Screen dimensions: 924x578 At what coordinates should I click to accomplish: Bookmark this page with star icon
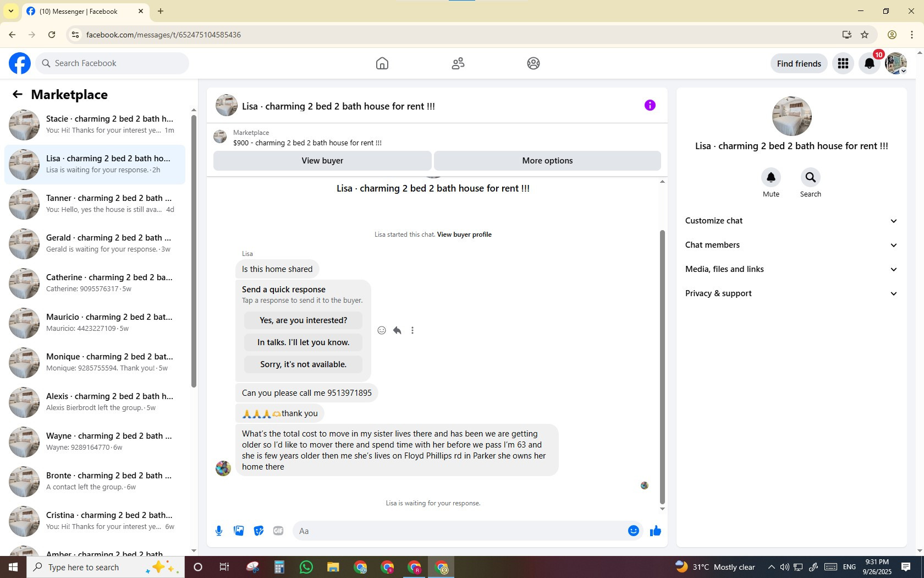(865, 35)
